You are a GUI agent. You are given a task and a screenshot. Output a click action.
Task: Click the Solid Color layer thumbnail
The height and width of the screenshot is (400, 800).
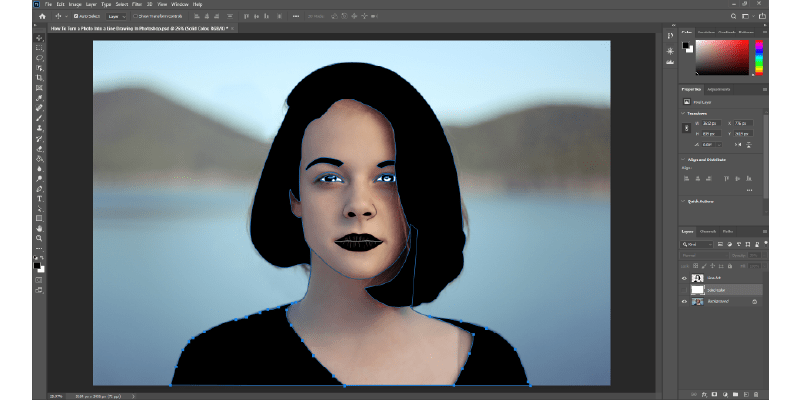coord(697,290)
